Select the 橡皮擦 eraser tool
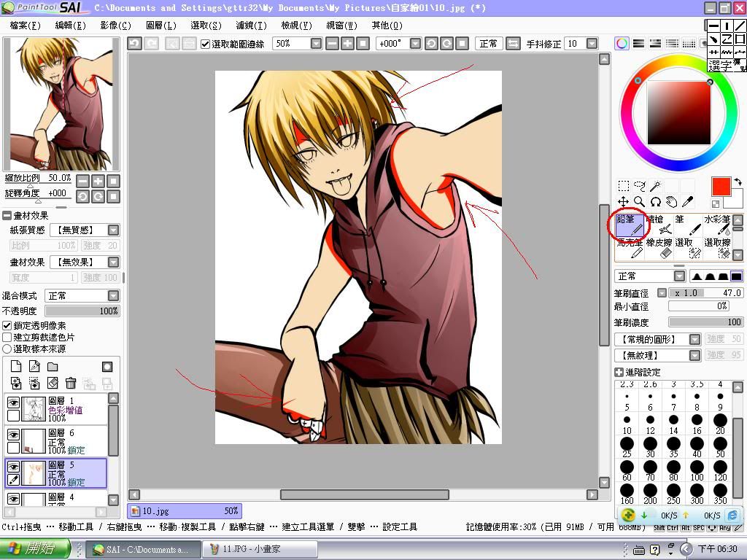 pyautogui.click(x=659, y=249)
